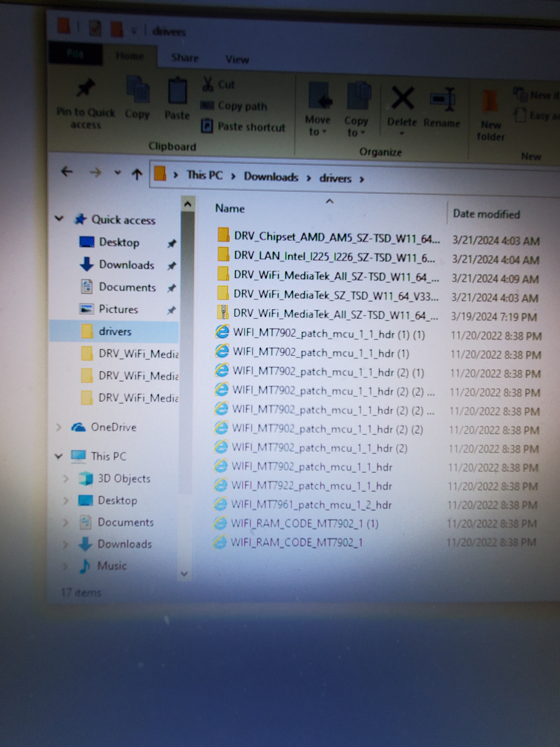Click the Rename icon
The height and width of the screenshot is (747, 560).
pyautogui.click(x=443, y=99)
